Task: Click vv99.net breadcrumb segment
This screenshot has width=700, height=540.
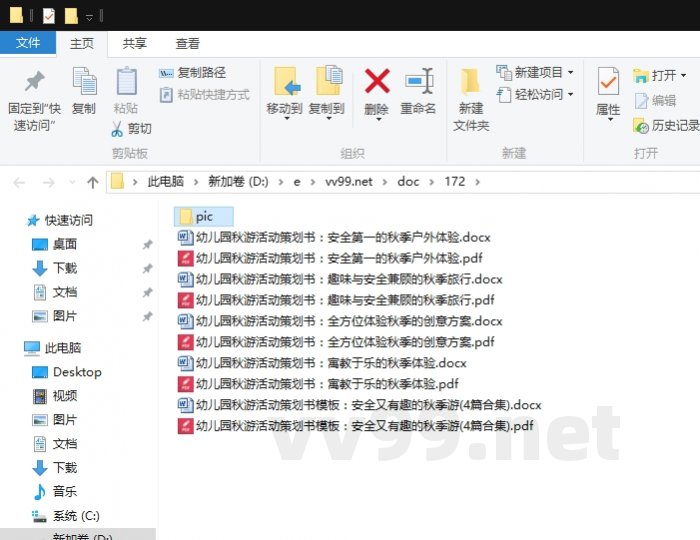Action: coord(349,182)
